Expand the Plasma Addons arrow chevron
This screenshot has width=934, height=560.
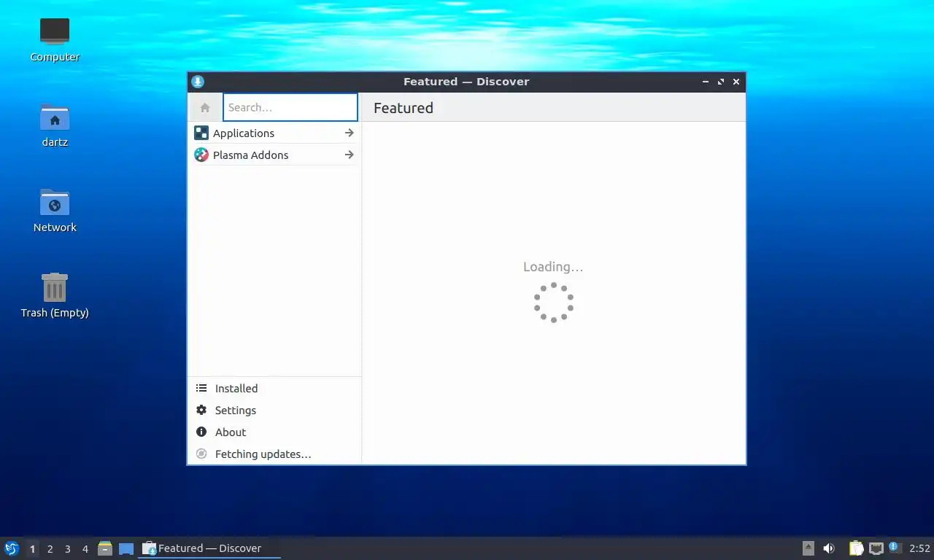(349, 155)
